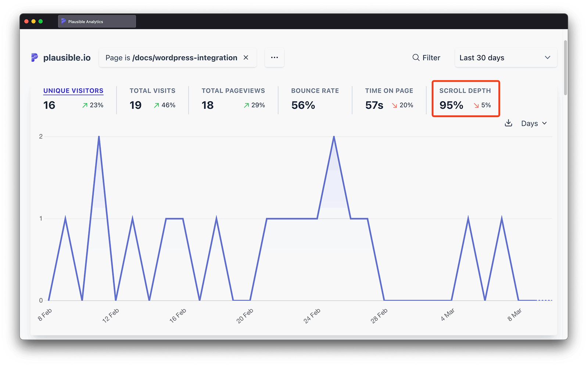
Task: Click the graph peak near 24 Feb
Action: click(x=334, y=137)
